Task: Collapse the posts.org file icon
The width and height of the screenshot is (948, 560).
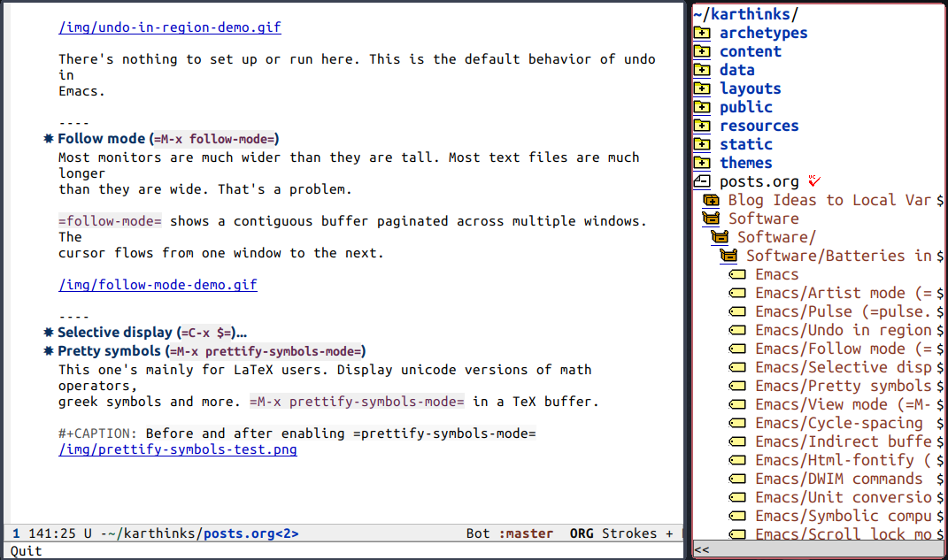Action: click(x=702, y=181)
